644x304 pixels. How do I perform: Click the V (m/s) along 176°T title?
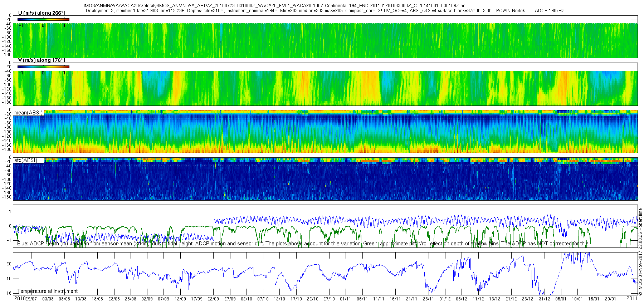tap(42, 60)
